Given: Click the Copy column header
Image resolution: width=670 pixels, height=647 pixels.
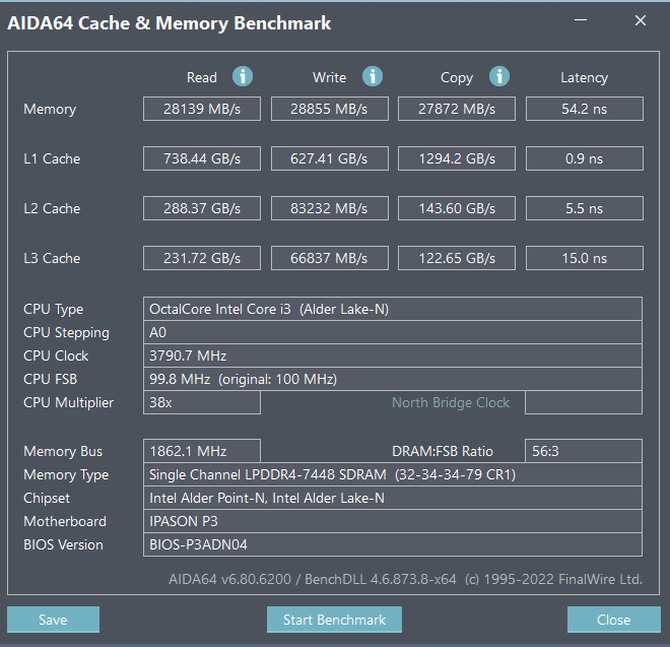Looking at the screenshot, I should [457, 78].
